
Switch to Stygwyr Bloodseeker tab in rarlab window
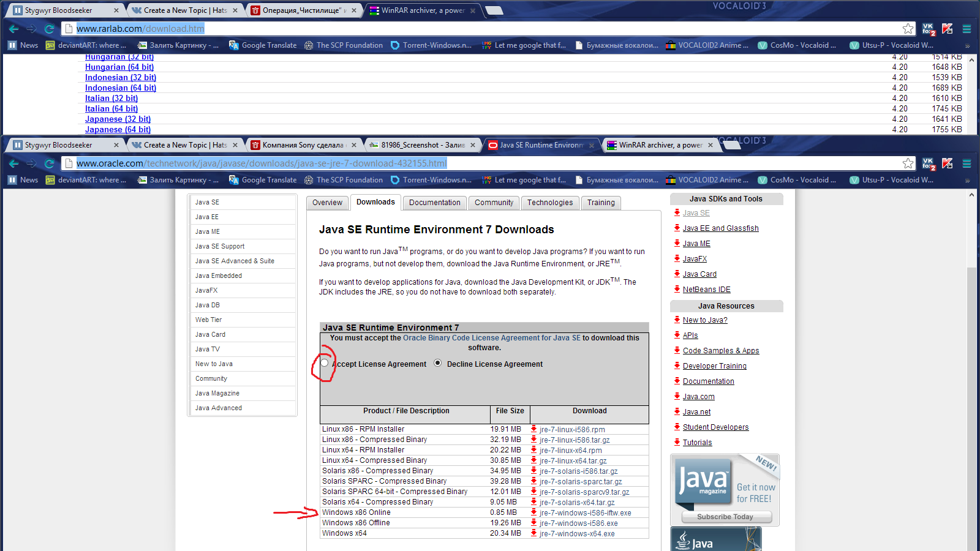coord(66,10)
